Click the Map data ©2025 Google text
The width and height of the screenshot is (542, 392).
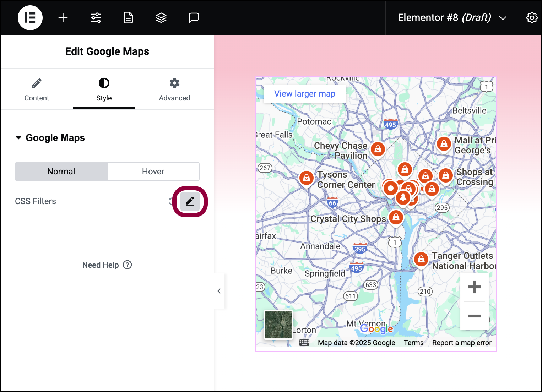357,343
